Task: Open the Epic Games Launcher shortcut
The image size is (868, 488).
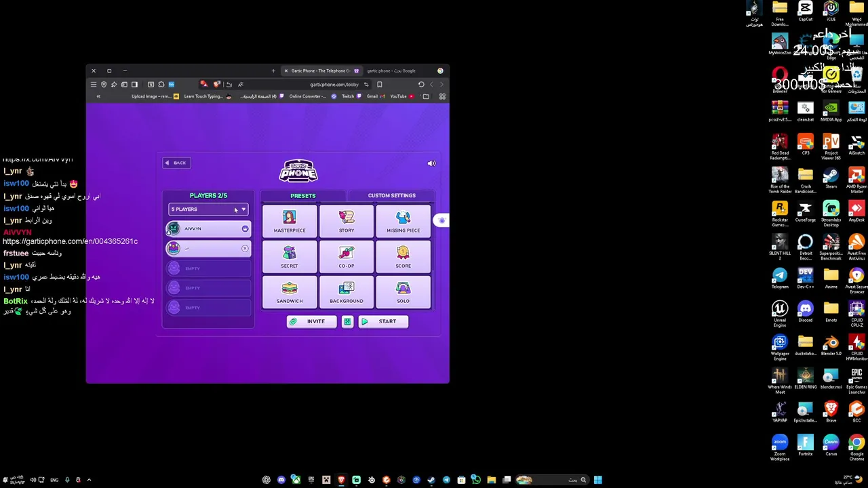Action: (x=856, y=381)
